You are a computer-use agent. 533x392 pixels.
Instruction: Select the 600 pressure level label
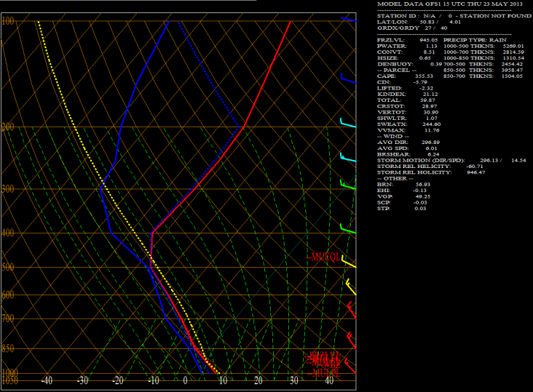pyautogui.click(x=8, y=295)
